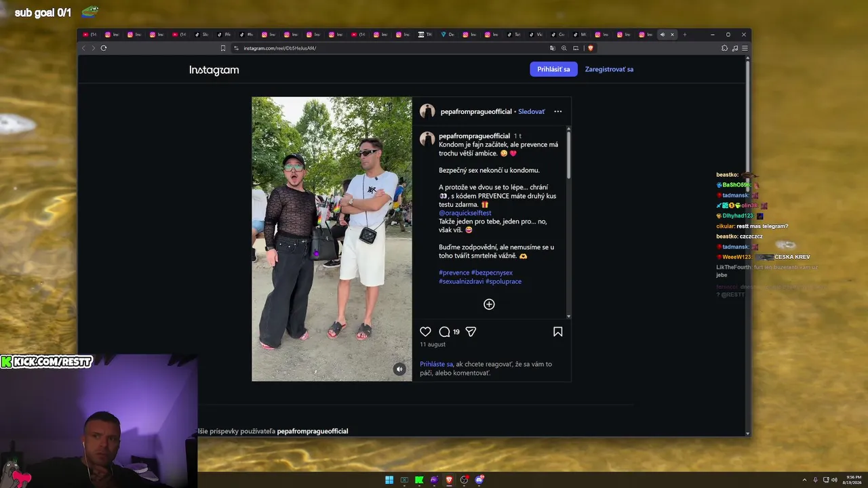Image resolution: width=868 pixels, height=488 pixels.
Task: Click the Prihláste sa link below post
Action: (436, 364)
